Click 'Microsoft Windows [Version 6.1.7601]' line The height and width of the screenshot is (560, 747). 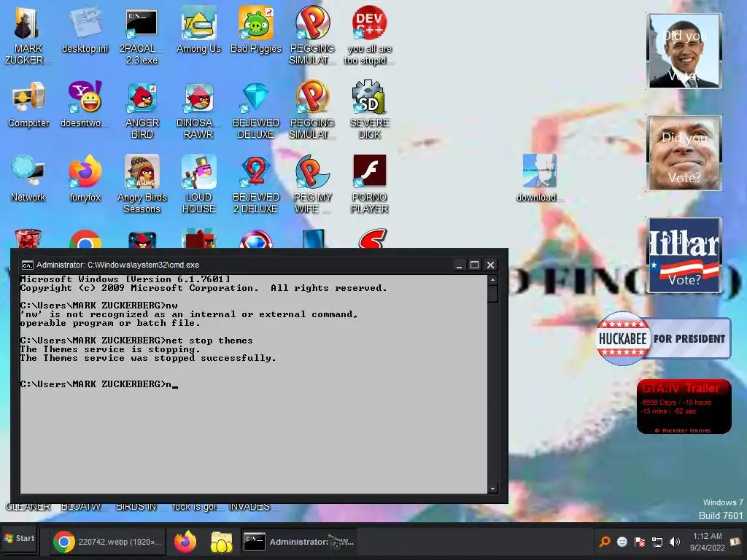[x=125, y=279]
